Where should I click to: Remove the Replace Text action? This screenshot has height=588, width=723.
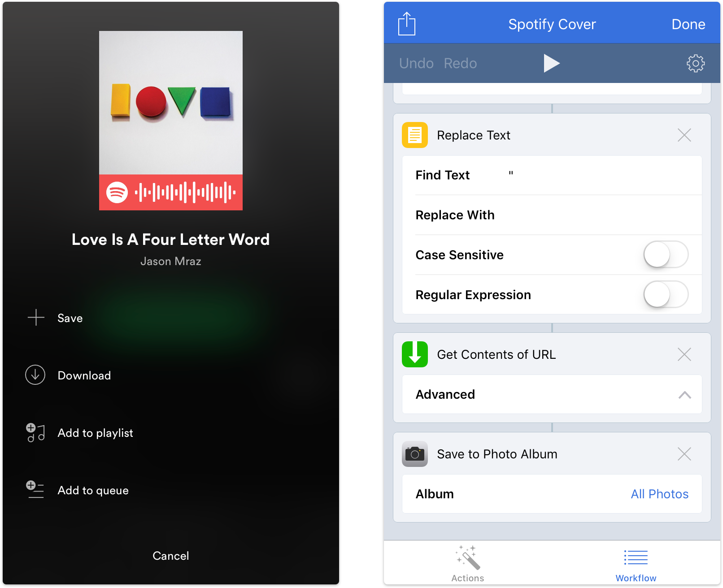click(x=684, y=135)
